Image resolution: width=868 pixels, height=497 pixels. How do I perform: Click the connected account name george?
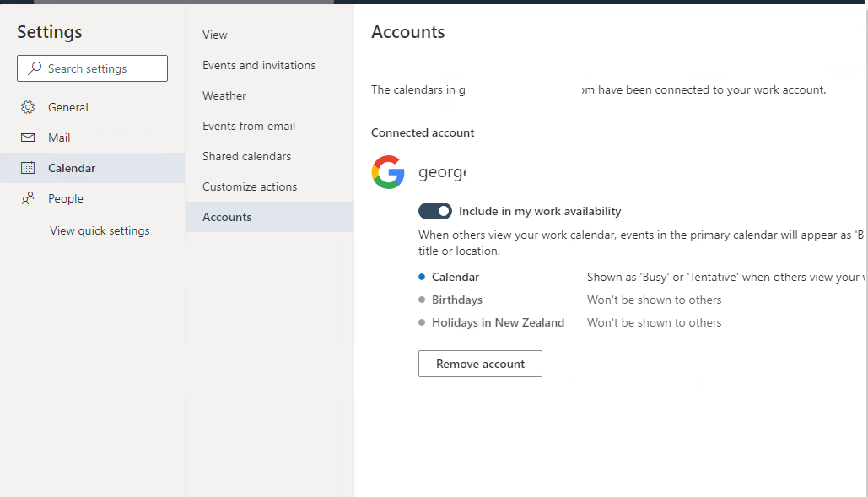(x=443, y=172)
